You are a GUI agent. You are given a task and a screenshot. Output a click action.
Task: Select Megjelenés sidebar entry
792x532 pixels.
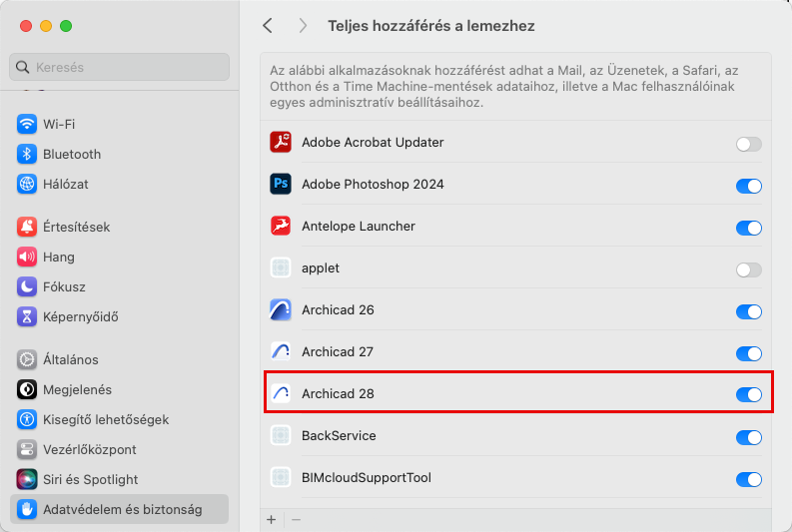[x=119, y=389]
